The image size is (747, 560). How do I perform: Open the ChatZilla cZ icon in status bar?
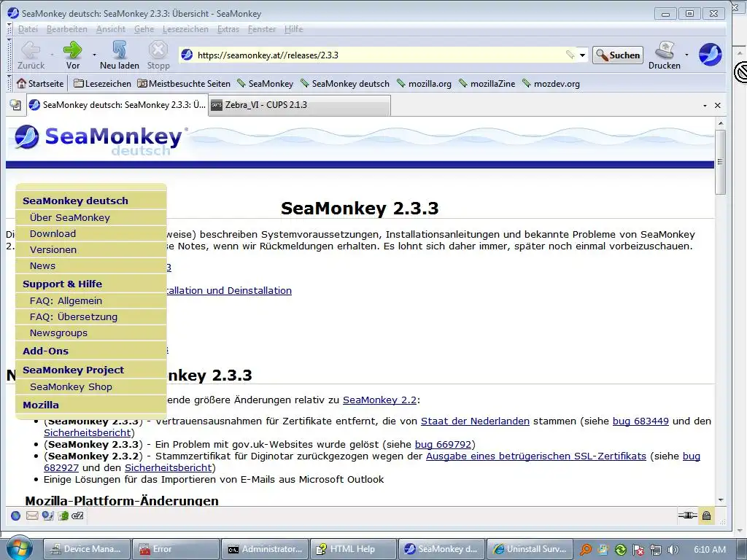(x=77, y=516)
